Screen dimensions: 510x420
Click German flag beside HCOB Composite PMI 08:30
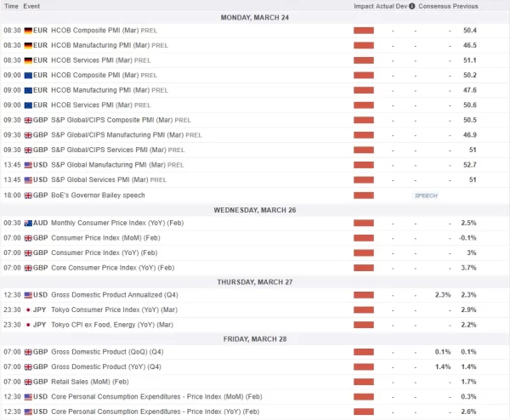(28, 31)
